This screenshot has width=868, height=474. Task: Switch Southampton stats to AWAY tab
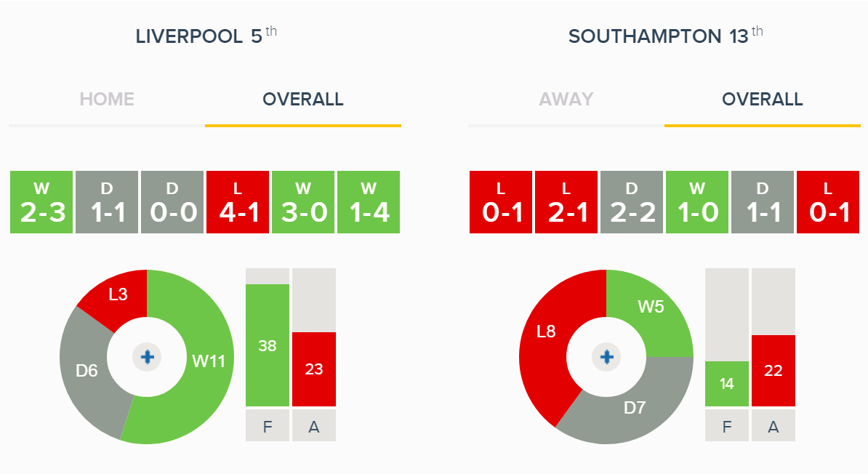click(566, 99)
